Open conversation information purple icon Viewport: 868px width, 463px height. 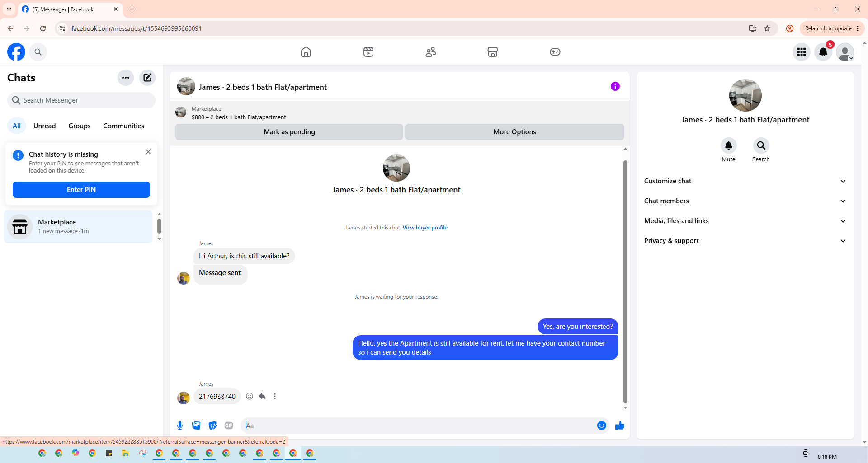click(615, 86)
